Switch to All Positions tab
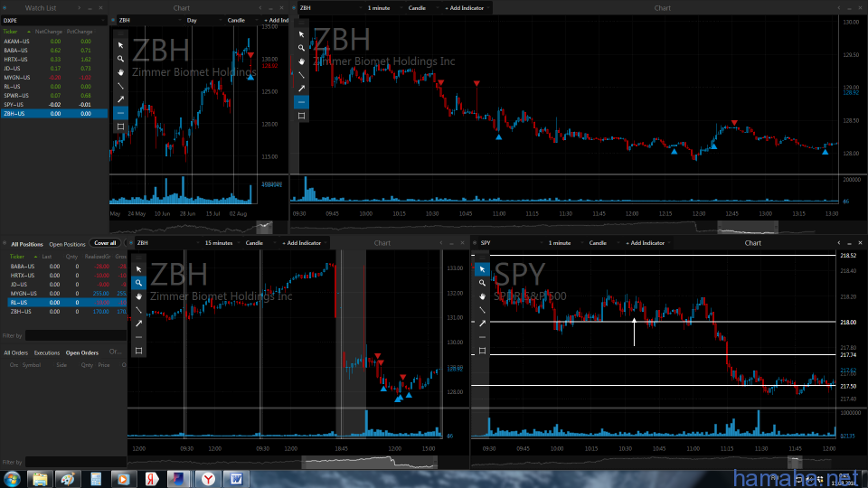The image size is (868, 488). tap(27, 244)
